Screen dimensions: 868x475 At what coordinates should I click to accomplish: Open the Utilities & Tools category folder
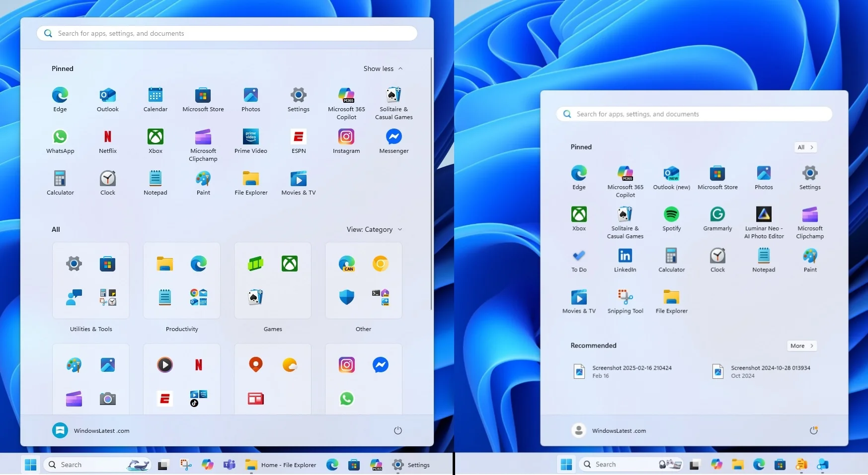(x=91, y=280)
